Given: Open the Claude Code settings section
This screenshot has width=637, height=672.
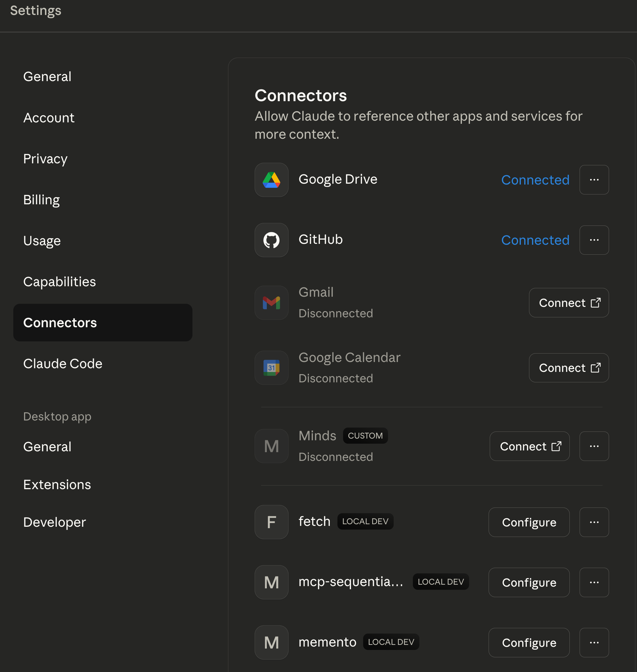Looking at the screenshot, I should pos(62,363).
